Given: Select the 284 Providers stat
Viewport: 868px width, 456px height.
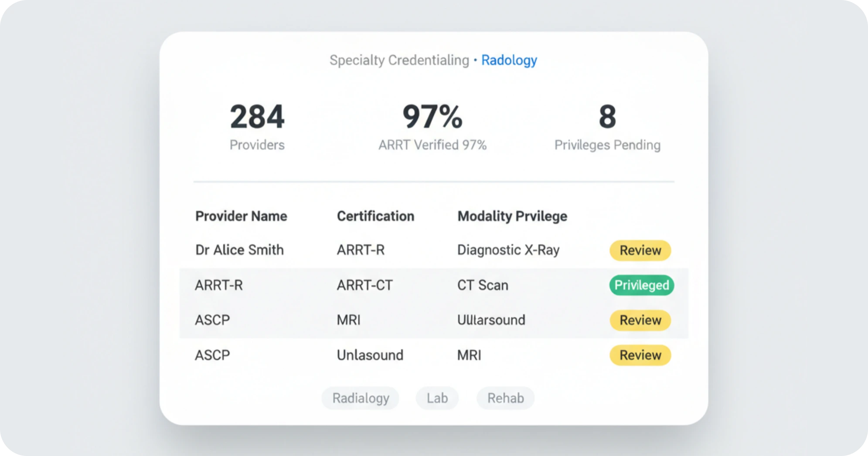Looking at the screenshot, I should pyautogui.click(x=257, y=127).
